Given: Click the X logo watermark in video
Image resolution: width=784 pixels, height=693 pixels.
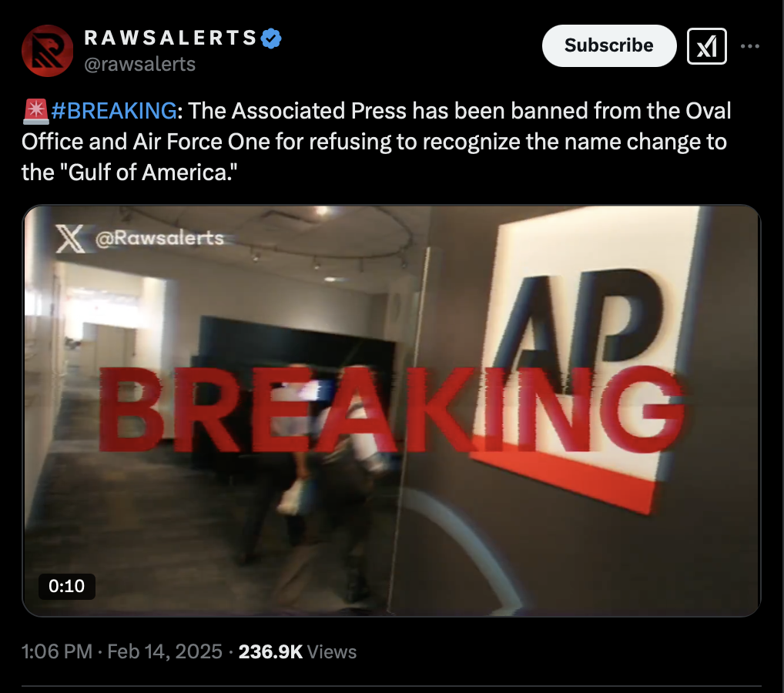Looking at the screenshot, I should click(70, 239).
